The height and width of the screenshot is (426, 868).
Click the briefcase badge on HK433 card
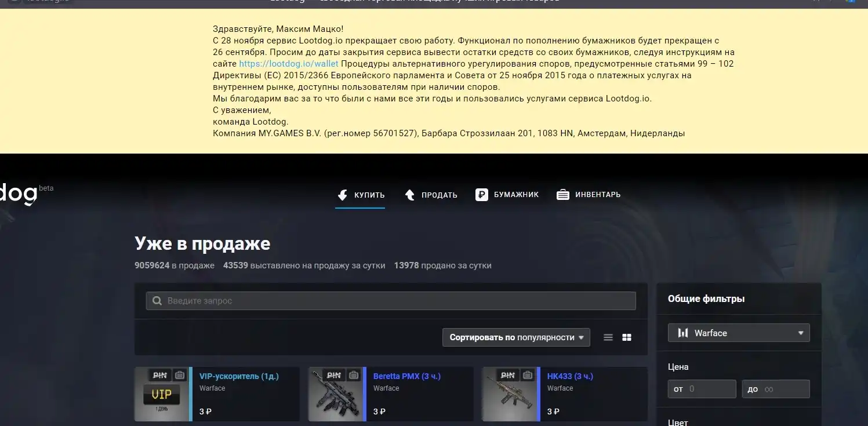click(x=527, y=375)
